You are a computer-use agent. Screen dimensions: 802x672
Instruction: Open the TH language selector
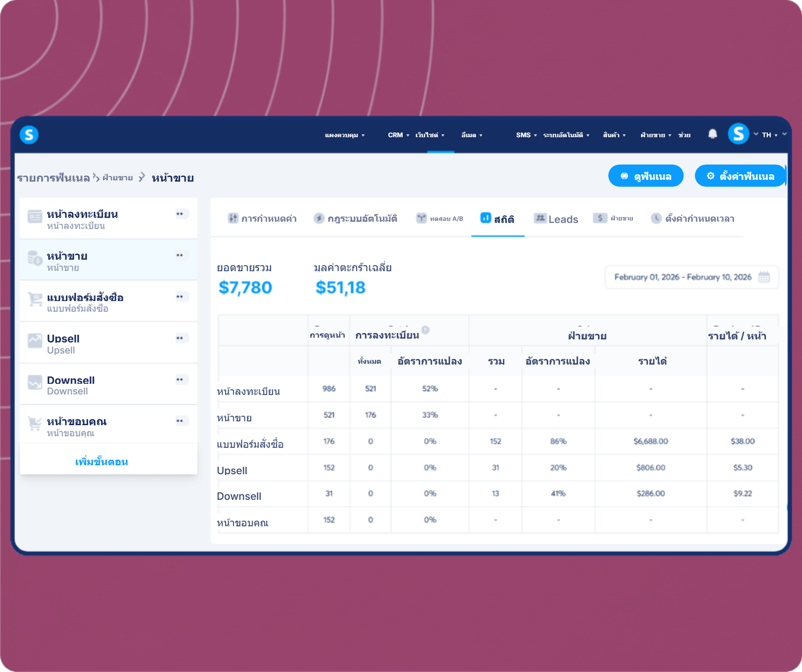[x=769, y=135]
